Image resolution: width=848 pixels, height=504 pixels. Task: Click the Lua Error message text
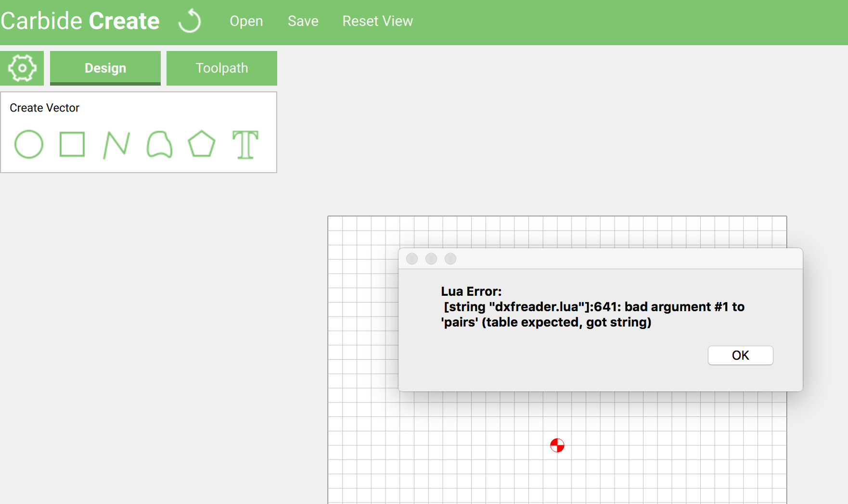tap(592, 307)
